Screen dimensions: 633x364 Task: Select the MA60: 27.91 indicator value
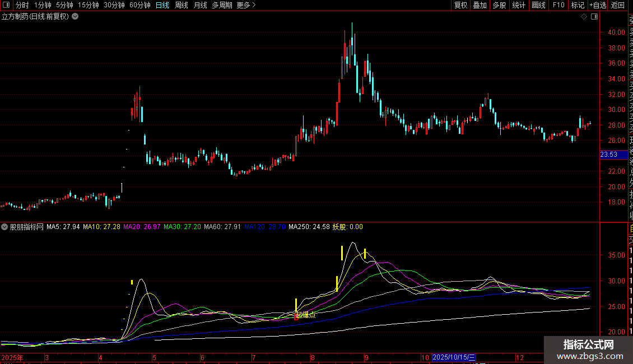(x=222, y=227)
